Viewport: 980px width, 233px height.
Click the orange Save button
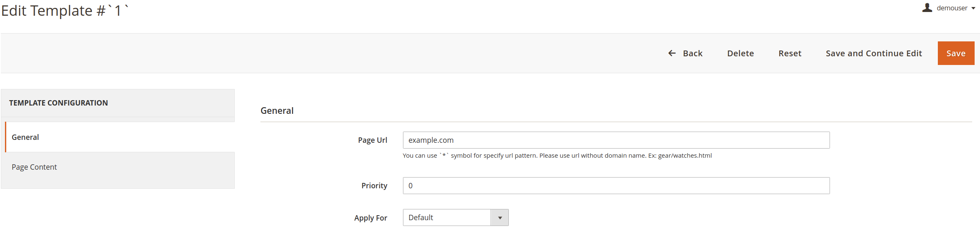click(x=956, y=53)
